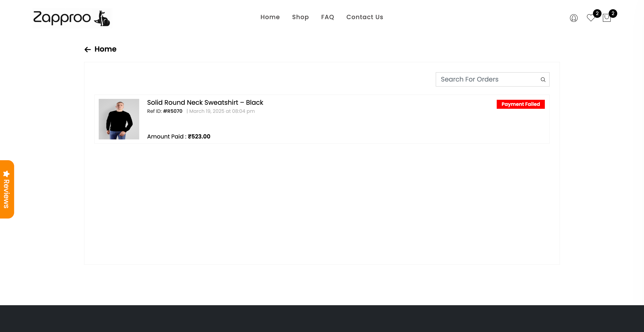The width and height of the screenshot is (644, 332).
Task: Click the wishlist count badge
Action: click(x=597, y=14)
